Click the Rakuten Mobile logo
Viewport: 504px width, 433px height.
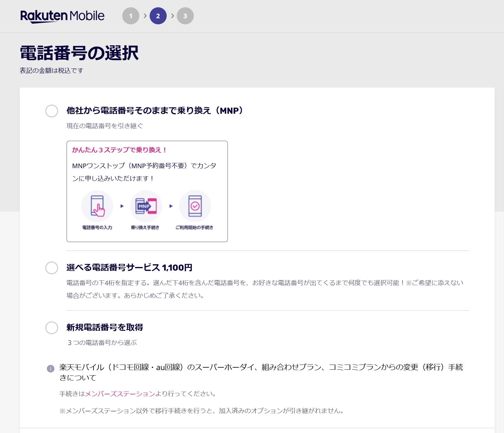pos(62,16)
